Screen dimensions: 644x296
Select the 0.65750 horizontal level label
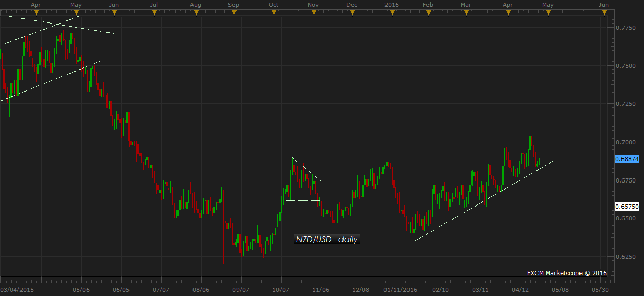point(627,207)
